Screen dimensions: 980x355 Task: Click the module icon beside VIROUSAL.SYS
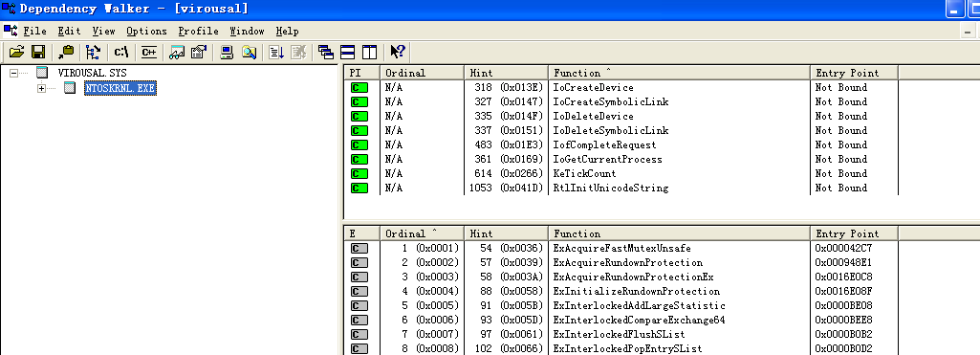point(42,73)
